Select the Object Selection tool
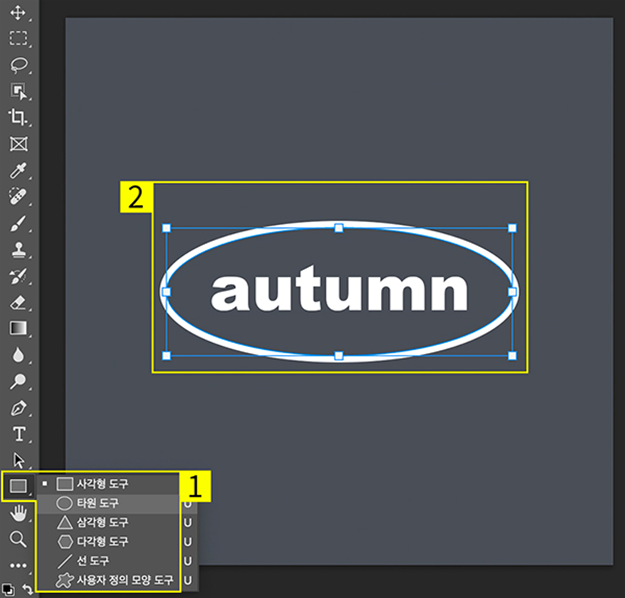The width and height of the screenshot is (625, 598). [18, 91]
